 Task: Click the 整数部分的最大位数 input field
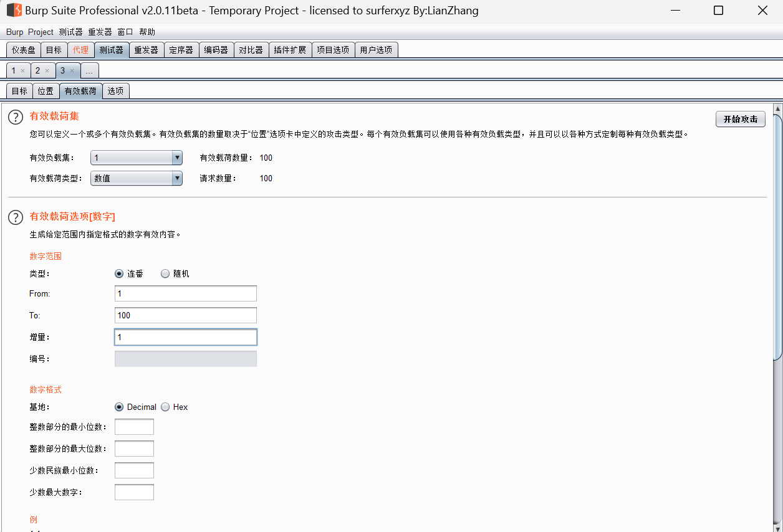(x=134, y=449)
